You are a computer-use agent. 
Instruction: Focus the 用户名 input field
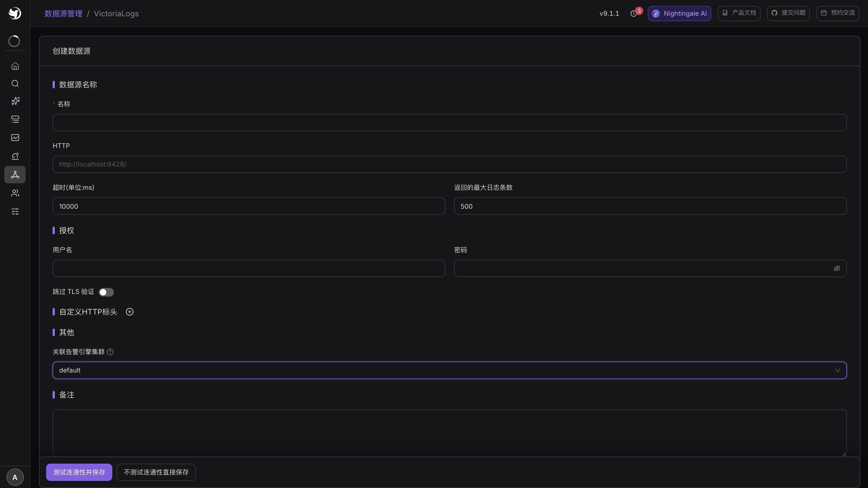click(249, 268)
